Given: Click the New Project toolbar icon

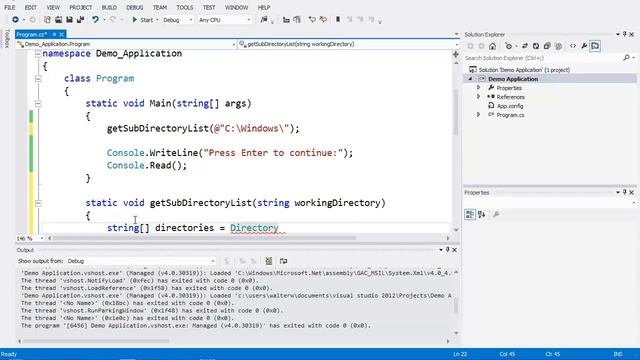Looking at the screenshot, I should point(47,20).
